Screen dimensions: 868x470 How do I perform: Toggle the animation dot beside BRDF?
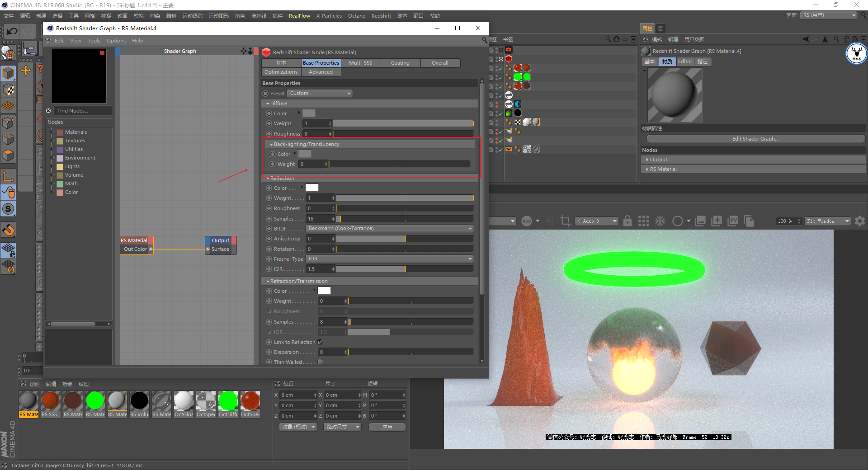(269, 229)
